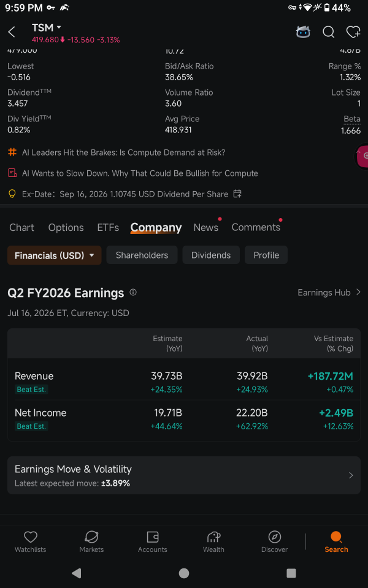
Task: Switch to the Options tab
Action: tap(66, 227)
